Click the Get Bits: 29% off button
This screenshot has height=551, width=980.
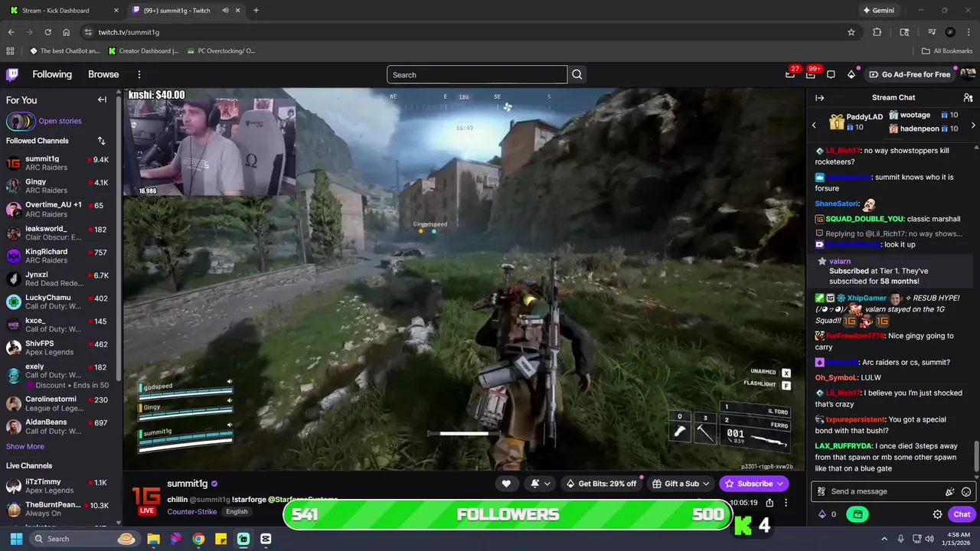[x=601, y=484]
